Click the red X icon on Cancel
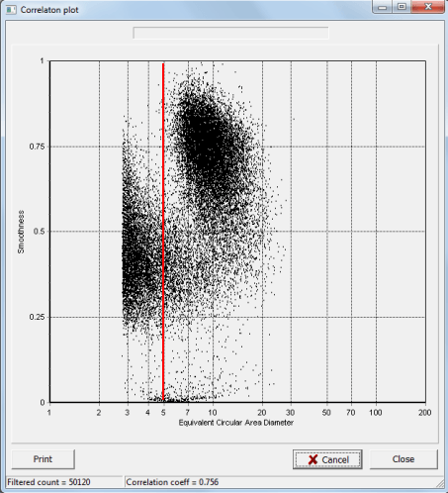This screenshot has height=493, width=448. [x=313, y=459]
